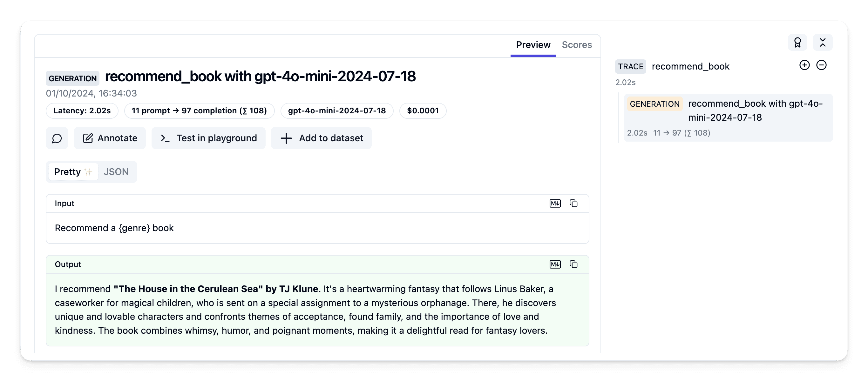868x381 pixels.
Task: Toggle markdown view for Output section
Action: tap(555, 264)
